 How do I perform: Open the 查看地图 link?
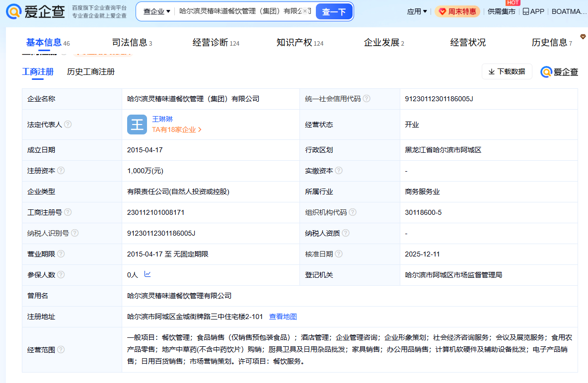tap(283, 317)
